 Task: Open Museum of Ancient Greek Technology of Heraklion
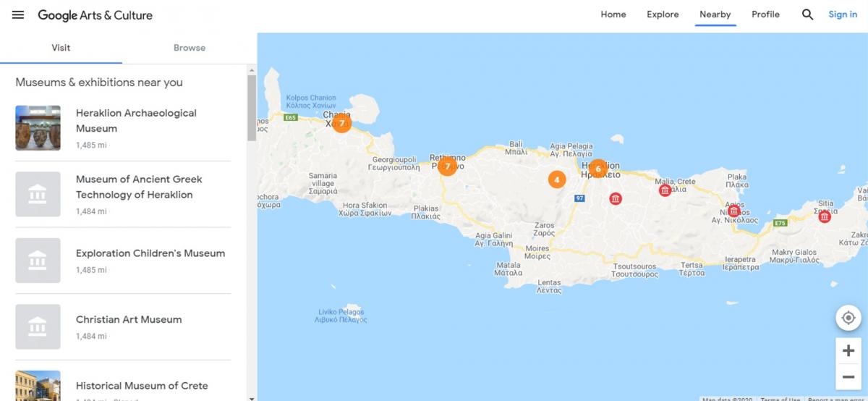point(139,187)
